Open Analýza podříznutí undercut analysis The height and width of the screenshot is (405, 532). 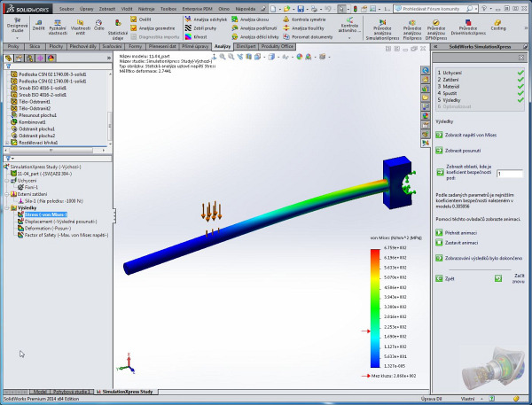(x=254, y=28)
